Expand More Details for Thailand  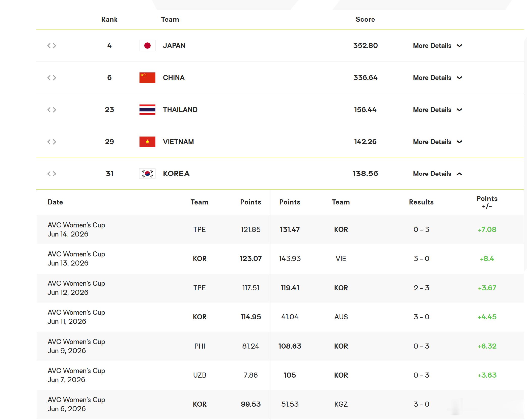pyautogui.click(x=437, y=110)
